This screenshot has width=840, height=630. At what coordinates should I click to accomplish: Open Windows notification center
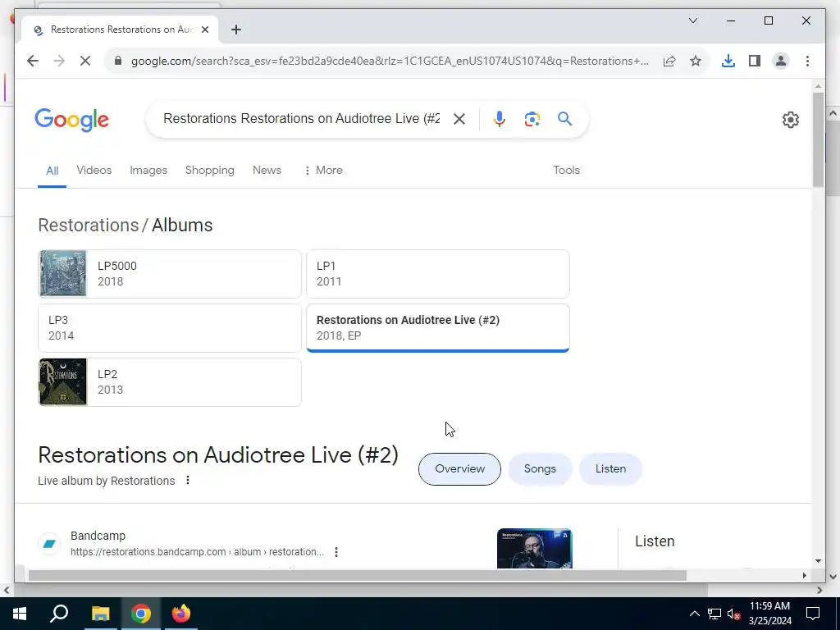click(x=813, y=614)
